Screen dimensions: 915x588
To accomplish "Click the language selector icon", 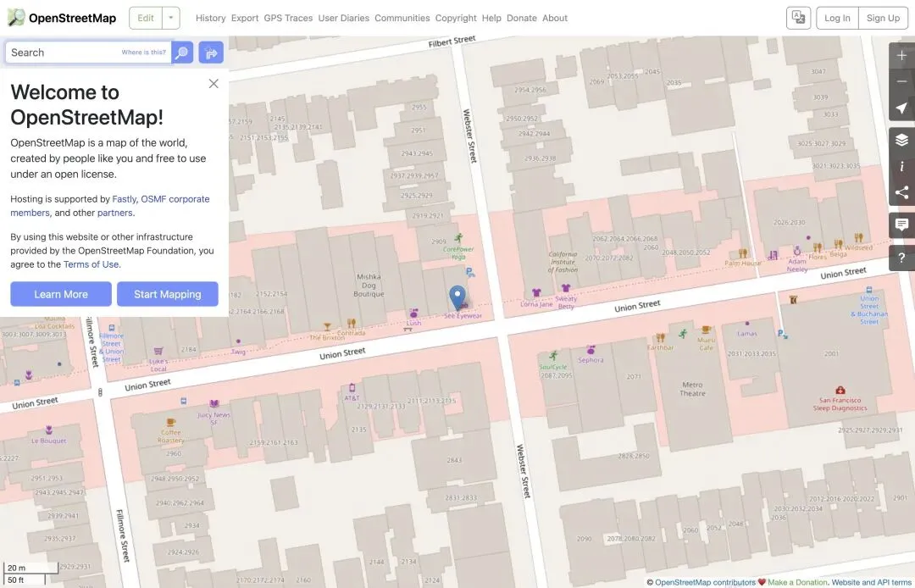I will pos(798,18).
